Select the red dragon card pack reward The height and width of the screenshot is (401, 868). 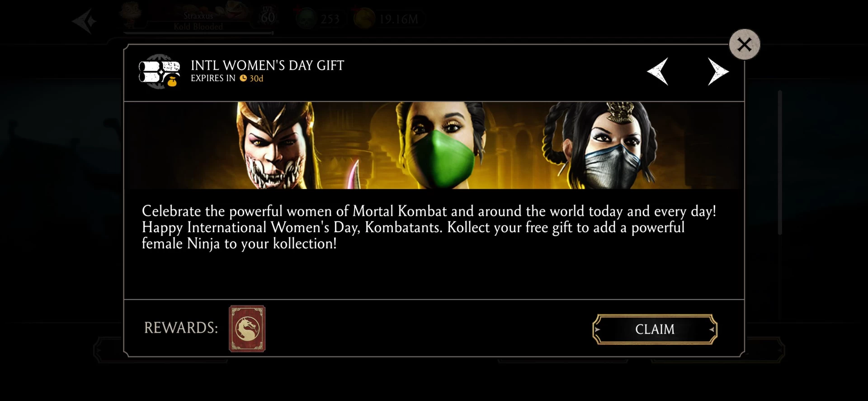tap(247, 329)
